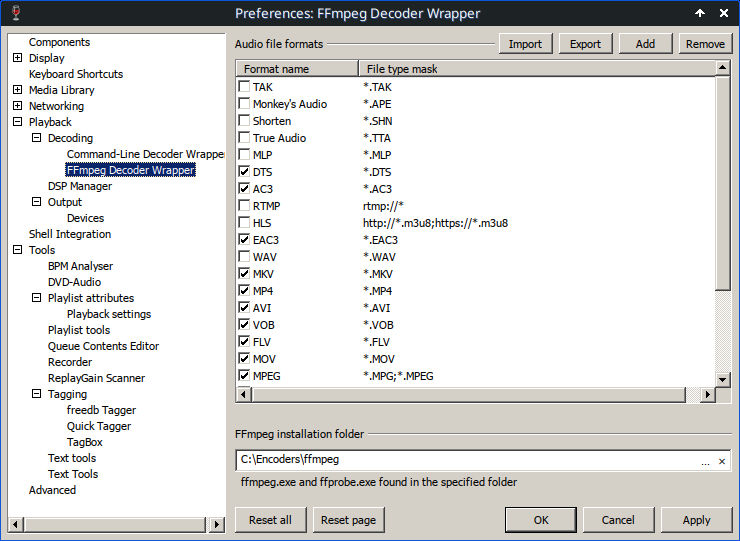Click format list scroll up arrow
The width and height of the screenshot is (740, 541).
[x=722, y=68]
